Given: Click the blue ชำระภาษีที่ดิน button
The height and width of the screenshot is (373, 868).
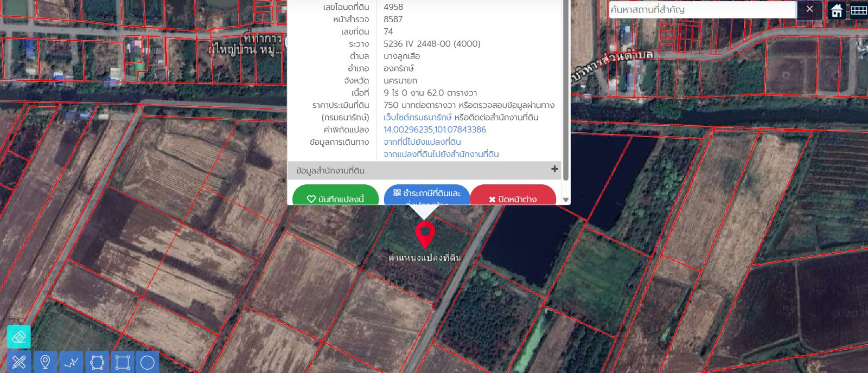Looking at the screenshot, I should pyautogui.click(x=427, y=195).
